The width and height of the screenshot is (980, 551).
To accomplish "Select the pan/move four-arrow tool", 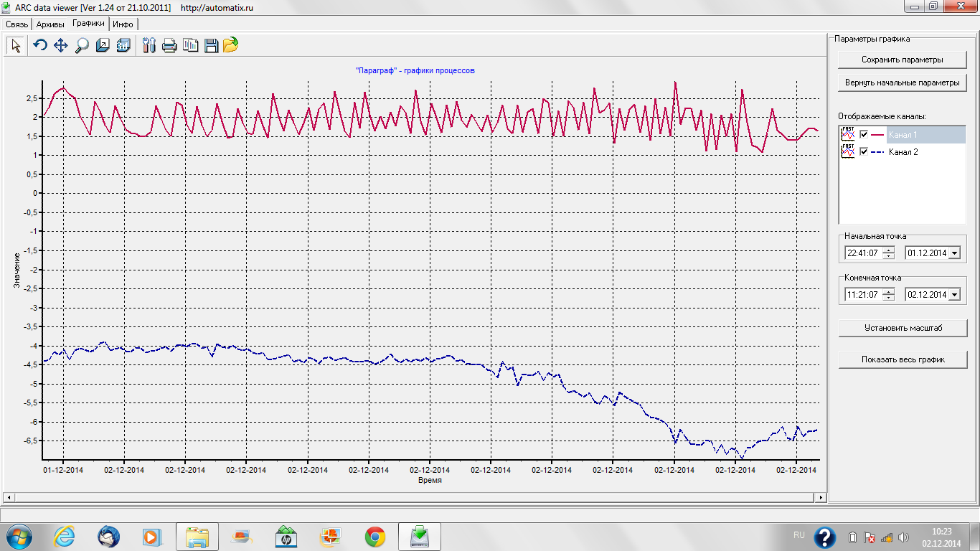I will click(61, 45).
